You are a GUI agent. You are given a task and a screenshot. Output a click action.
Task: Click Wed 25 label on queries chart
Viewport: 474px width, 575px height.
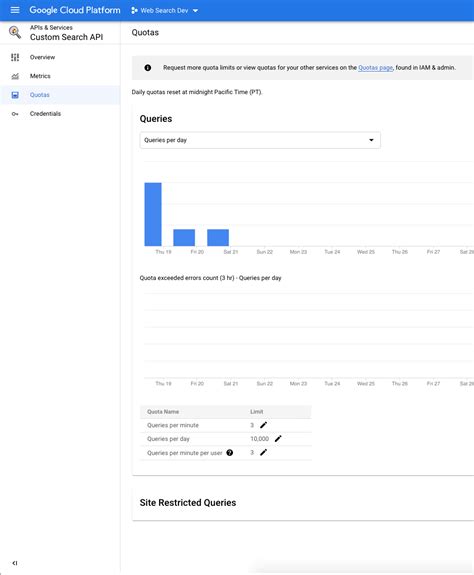(366, 252)
